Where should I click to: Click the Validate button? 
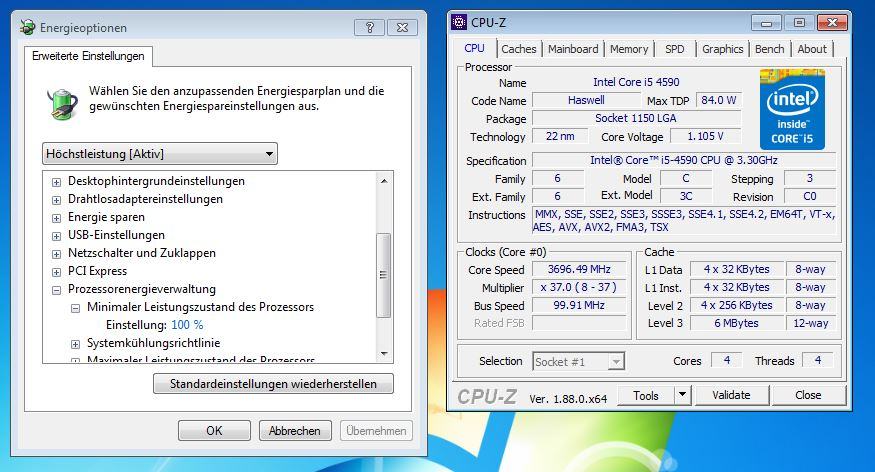tap(731, 395)
